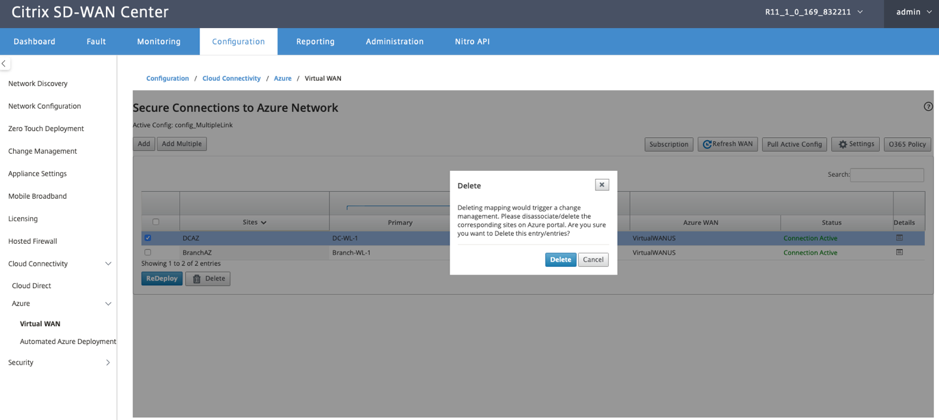Switch to the Monitoring tab
This screenshot has height=420, width=939.
pos(159,41)
